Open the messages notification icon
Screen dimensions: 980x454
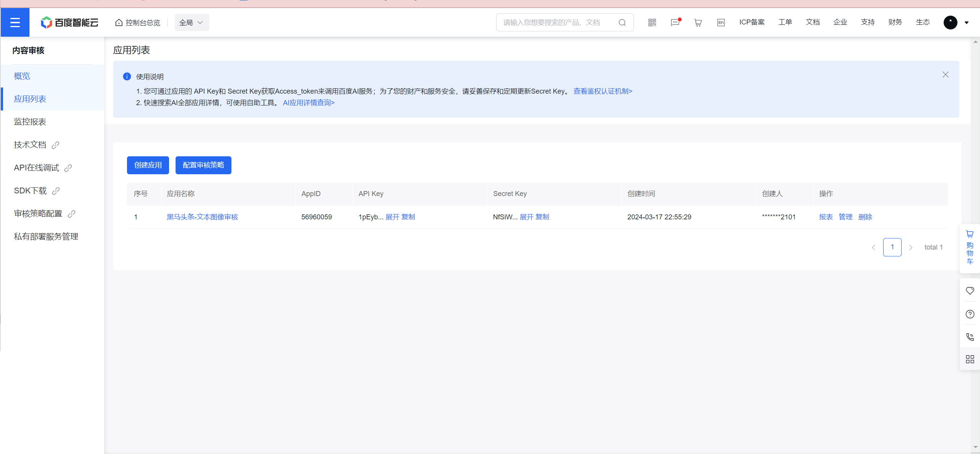coord(675,23)
